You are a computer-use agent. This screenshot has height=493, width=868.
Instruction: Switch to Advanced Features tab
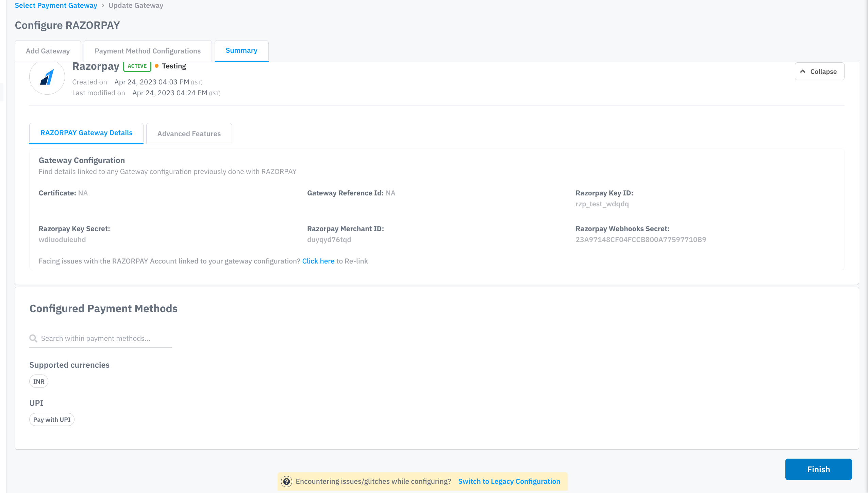click(x=189, y=134)
